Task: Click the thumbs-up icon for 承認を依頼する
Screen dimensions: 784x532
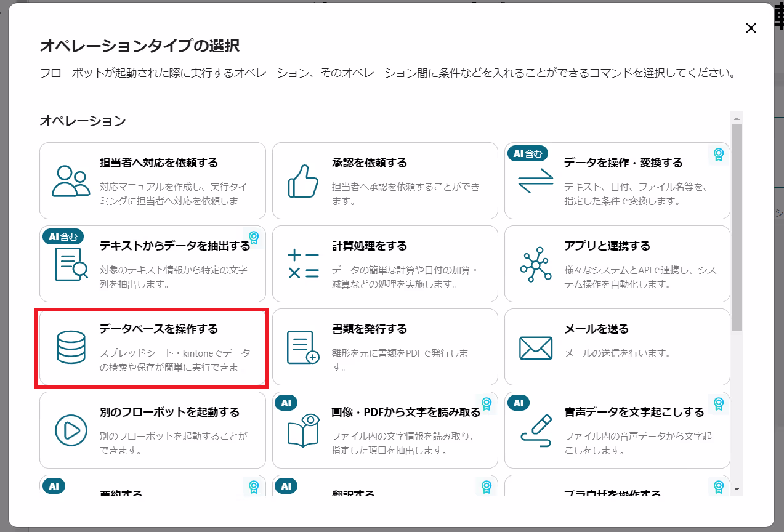Action: click(303, 180)
